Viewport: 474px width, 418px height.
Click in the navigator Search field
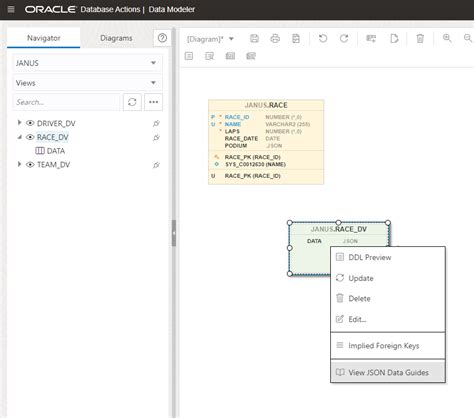pos(66,102)
